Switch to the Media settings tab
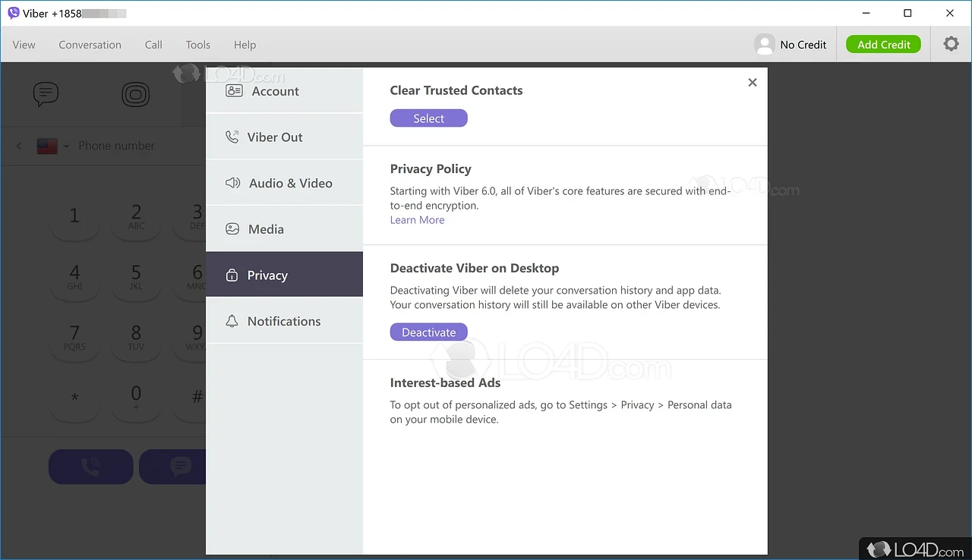Viewport: 972px width, 560px height. click(284, 229)
